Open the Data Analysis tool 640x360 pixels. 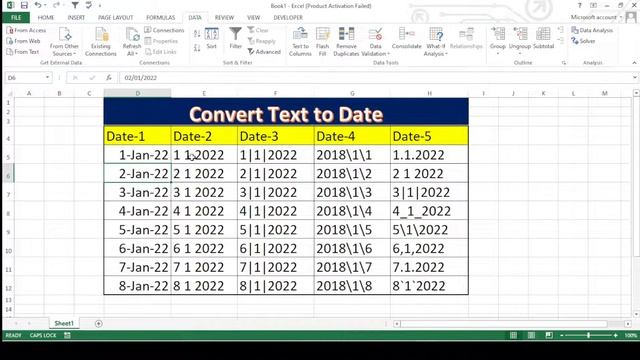point(592,30)
